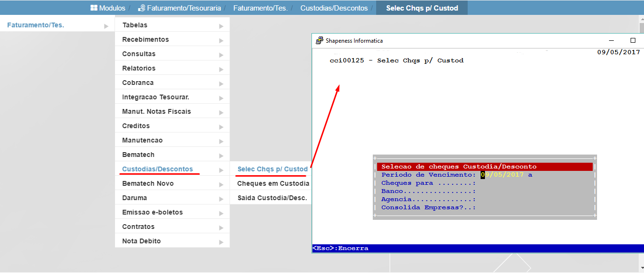This screenshot has height=276, width=644.
Task: Expand the Nota Debito submenu arrow
Action: (221, 242)
